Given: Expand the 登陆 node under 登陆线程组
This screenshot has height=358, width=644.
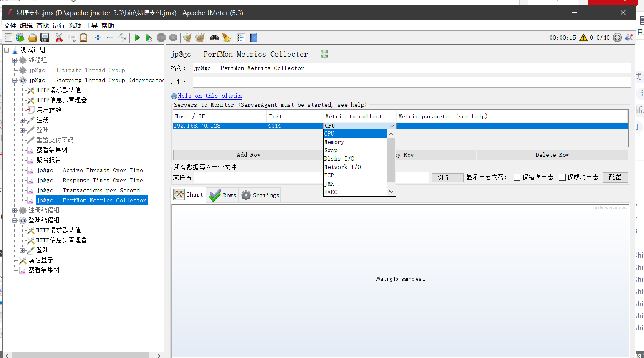Looking at the screenshot, I should pyautogui.click(x=23, y=250).
